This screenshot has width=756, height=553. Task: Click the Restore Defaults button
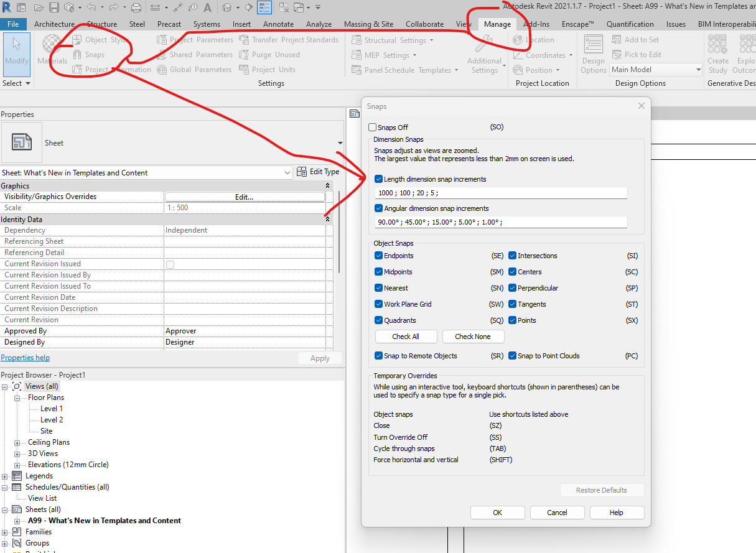tap(602, 490)
